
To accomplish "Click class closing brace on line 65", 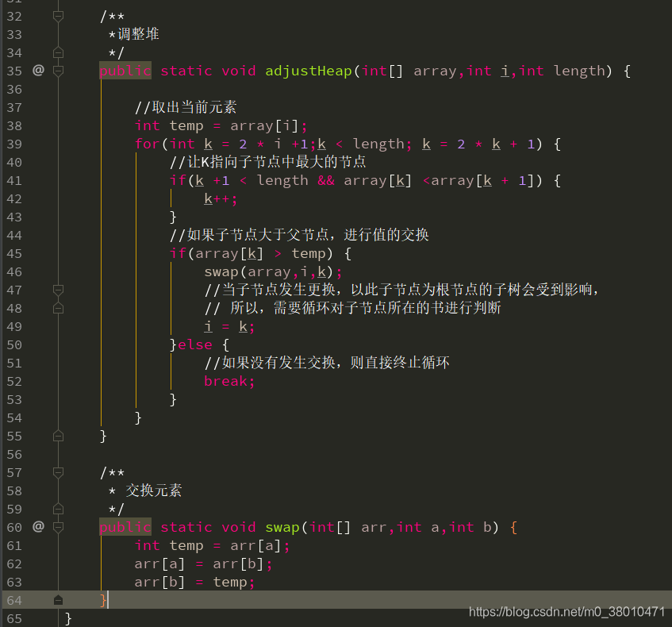I will click(x=68, y=619).
